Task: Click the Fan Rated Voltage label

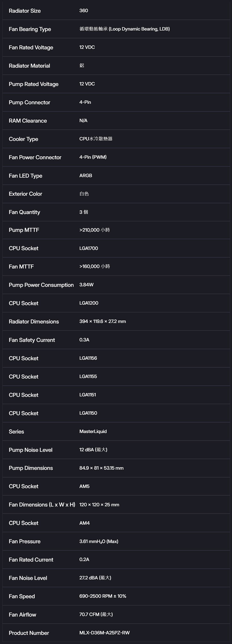Action: tap(31, 47)
